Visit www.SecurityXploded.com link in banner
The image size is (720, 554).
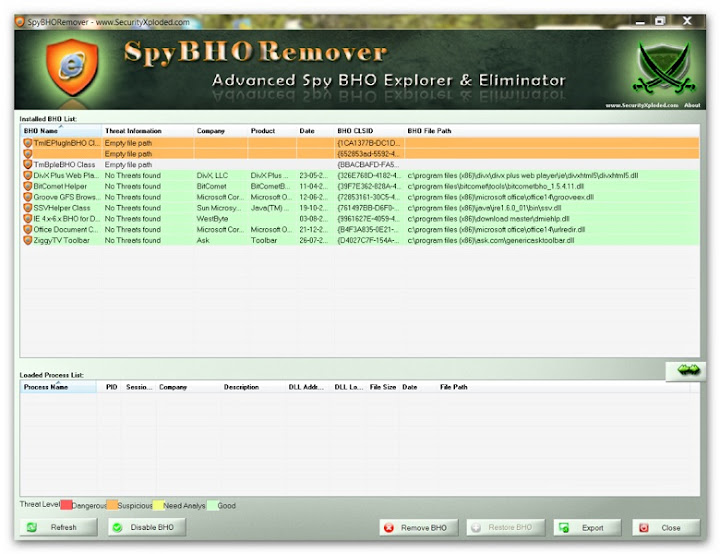coord(642,105)
